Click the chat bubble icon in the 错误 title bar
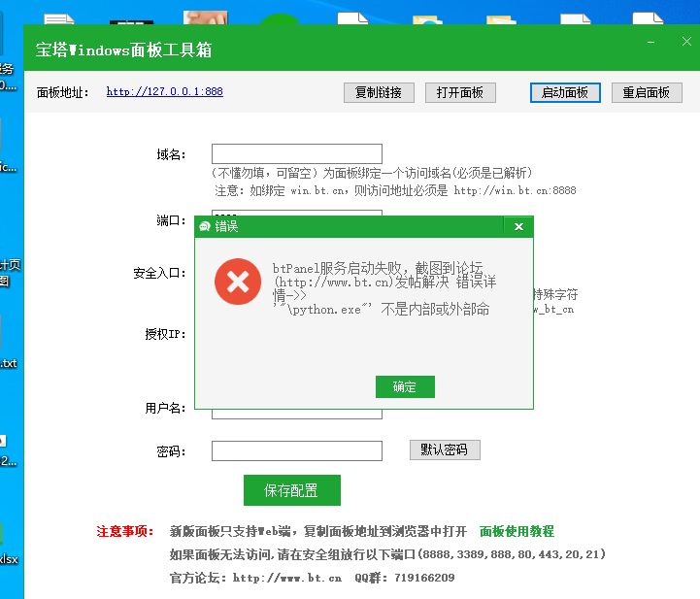The width and height of the screenshot is (700, 599). (x=205, y=227)
